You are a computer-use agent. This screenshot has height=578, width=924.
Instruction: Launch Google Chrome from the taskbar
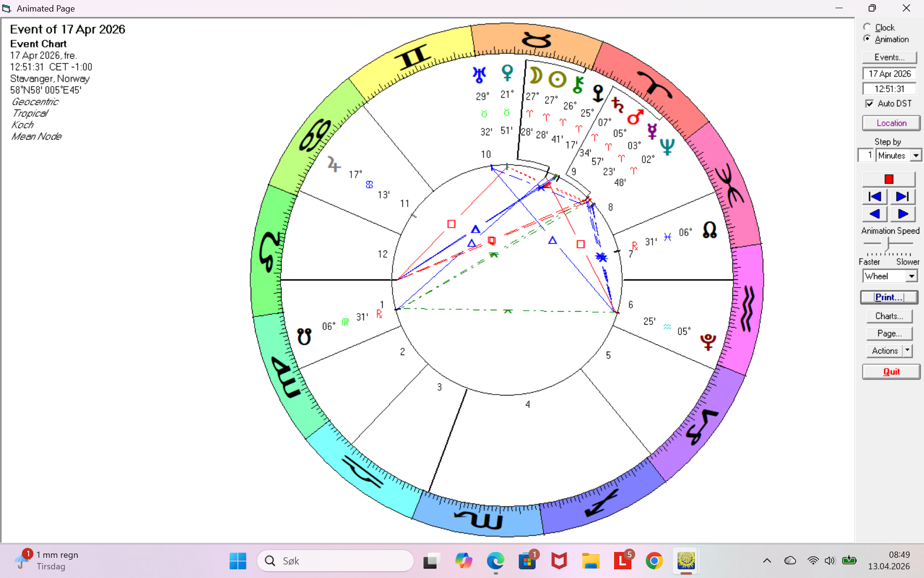click(654, 561)
